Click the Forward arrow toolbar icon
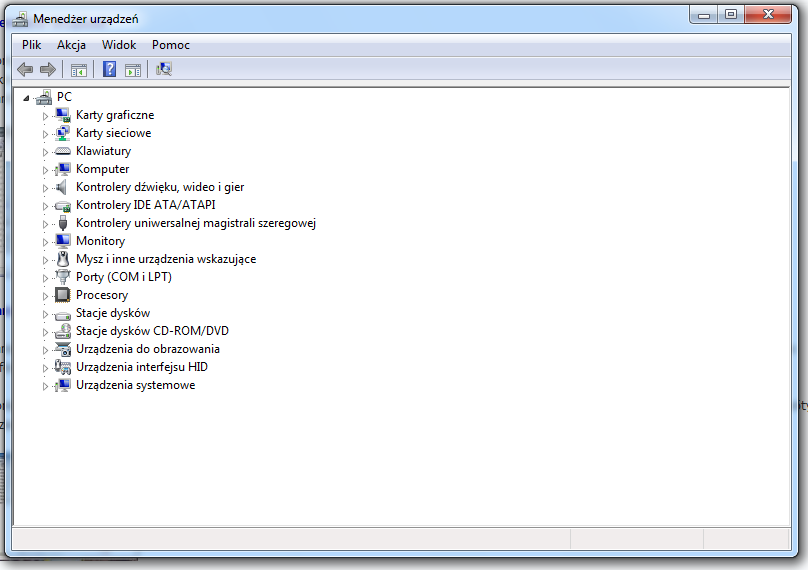 [x=48, y=69]
